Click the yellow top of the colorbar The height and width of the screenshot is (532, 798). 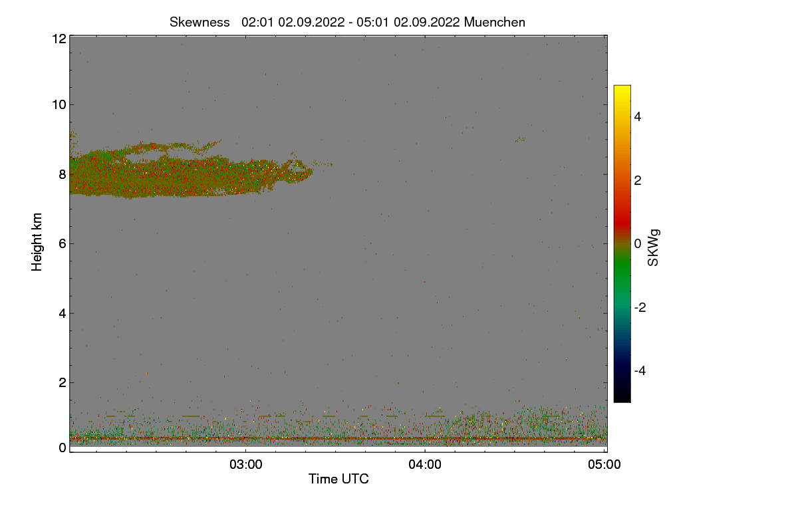click(x=622, y=92)
